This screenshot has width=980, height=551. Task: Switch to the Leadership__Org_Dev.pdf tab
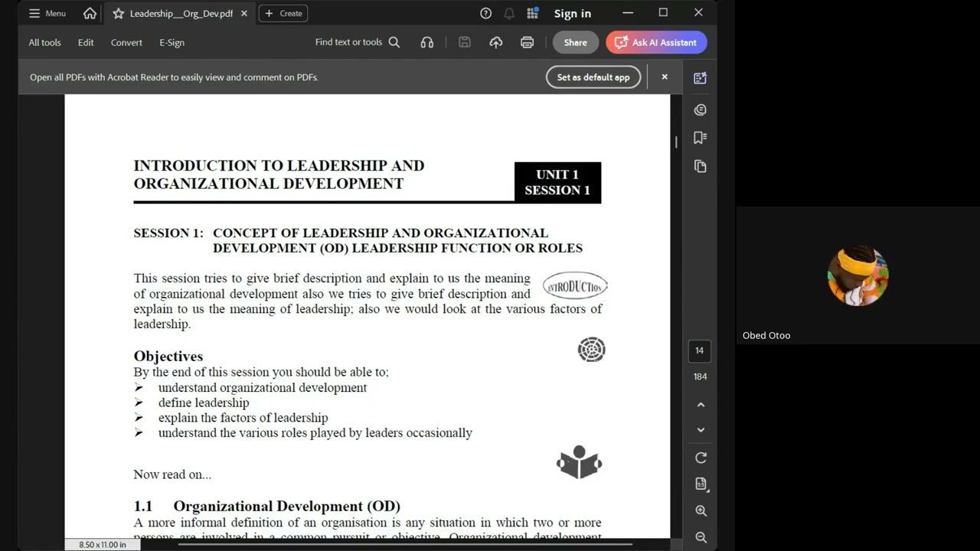click(x=181, y=13)
